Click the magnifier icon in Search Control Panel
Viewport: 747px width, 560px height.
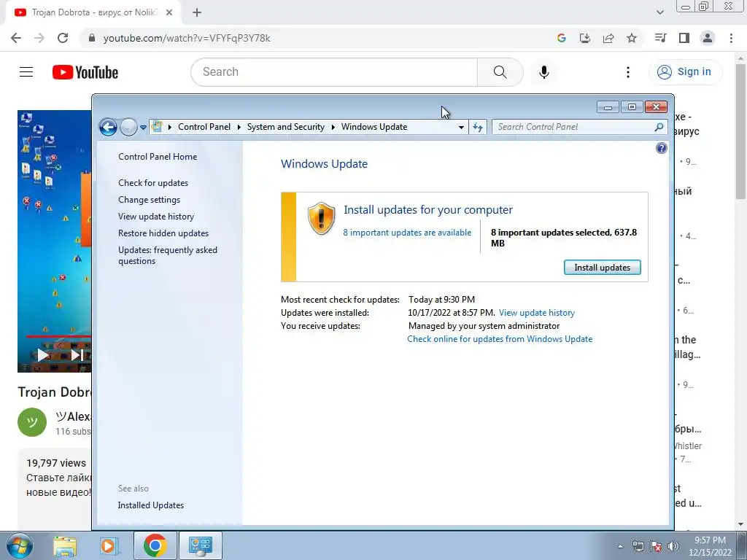point(659,127)
